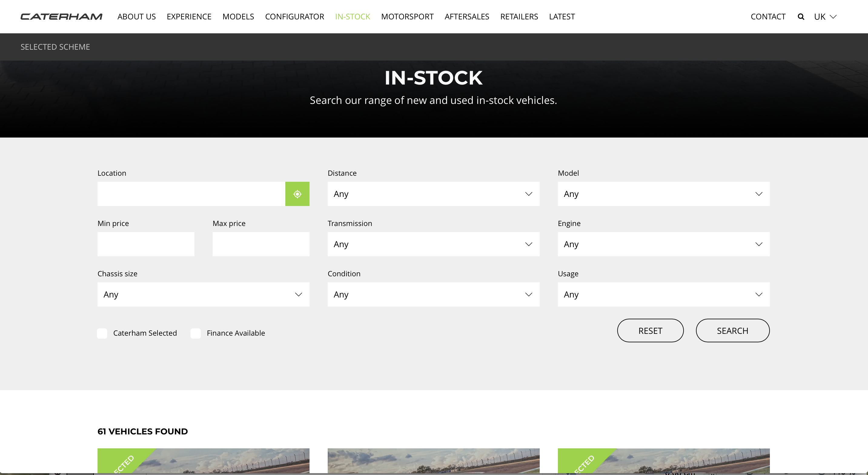Viewport: 868px width, 475px height.
Task: Open the site search magnifier icon
Action: 800,17
